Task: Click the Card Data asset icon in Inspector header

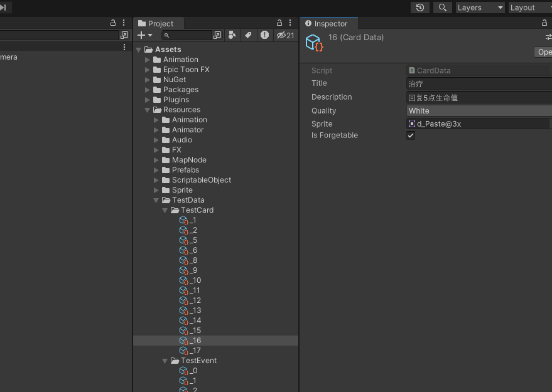Action: 314,43
